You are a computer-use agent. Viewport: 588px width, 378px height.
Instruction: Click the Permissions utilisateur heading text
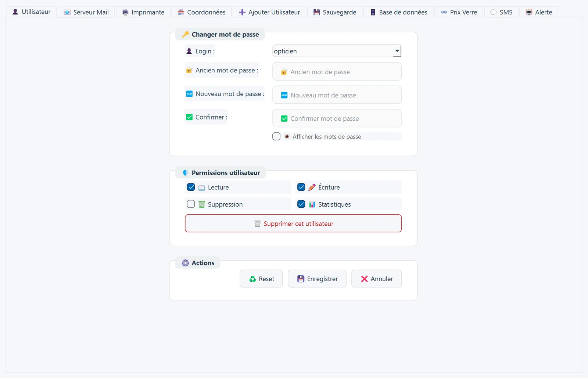click(226, 172)
